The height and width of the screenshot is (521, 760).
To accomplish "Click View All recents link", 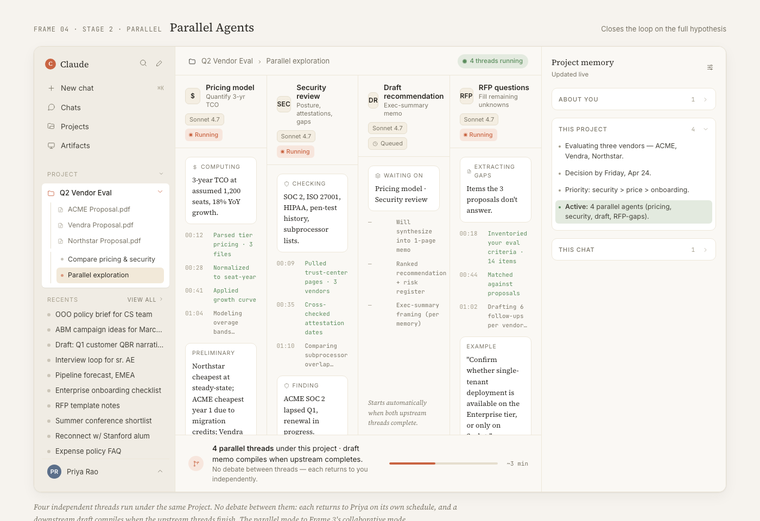I will click(x=142, y=299).
